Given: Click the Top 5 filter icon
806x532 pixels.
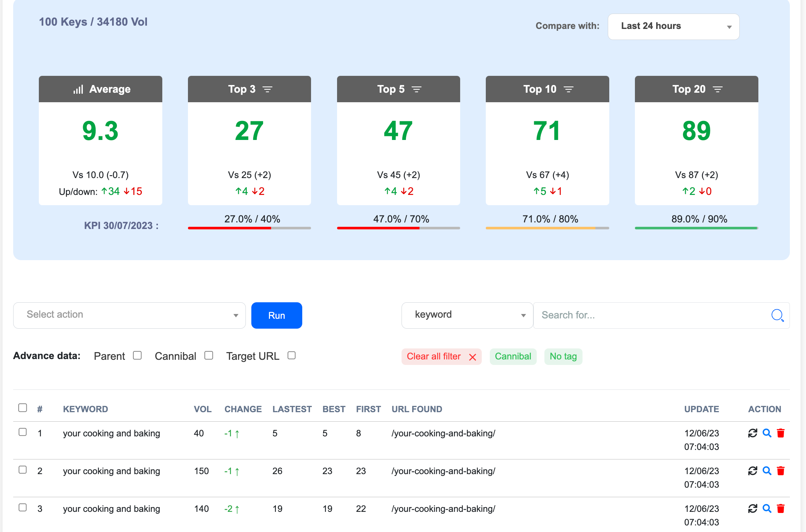Looking at the screenshot, I should click(x=417, y=89).
